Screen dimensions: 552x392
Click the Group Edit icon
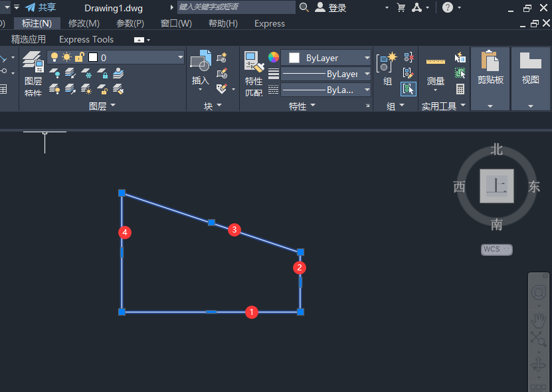coord(409,73)
